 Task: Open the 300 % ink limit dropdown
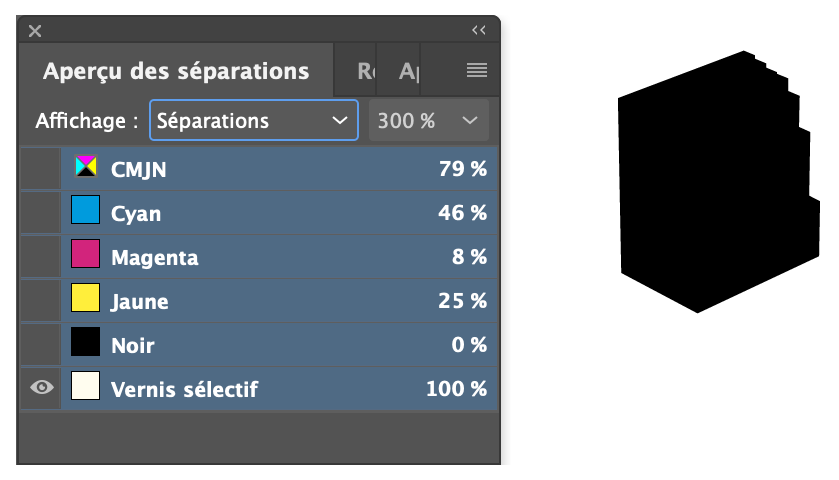(429, 121)
